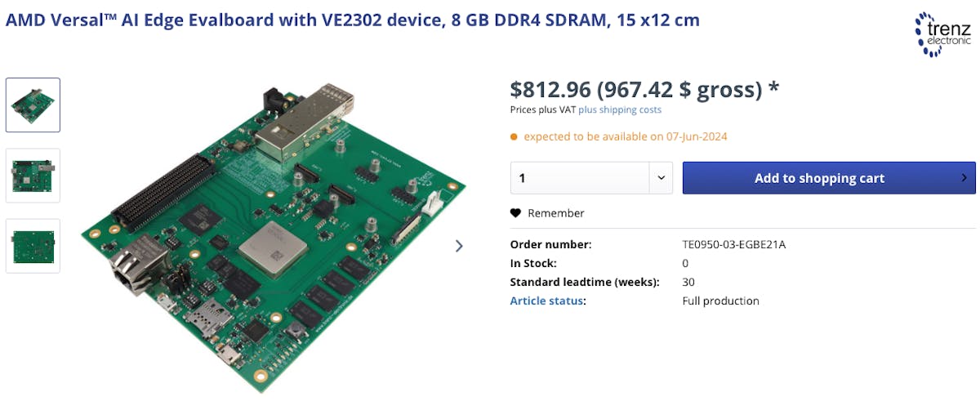
Task: Select the first board thumbnail
Action: tap(33, 105)
